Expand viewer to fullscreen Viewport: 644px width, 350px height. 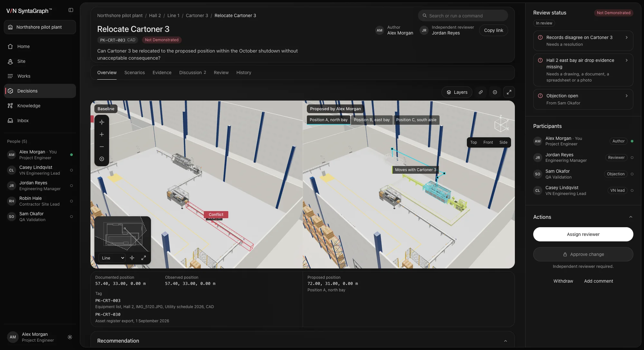509,92
